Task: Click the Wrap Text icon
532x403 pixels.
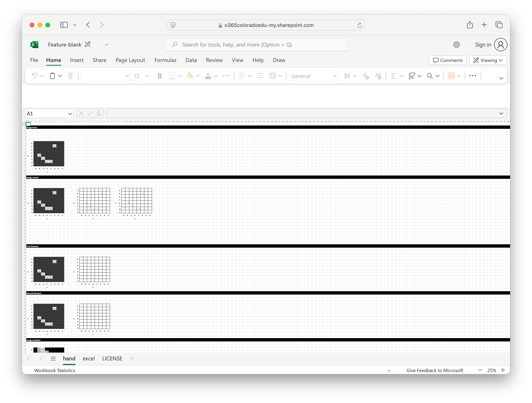Action: pyautogui.click(x=260, y=76)
